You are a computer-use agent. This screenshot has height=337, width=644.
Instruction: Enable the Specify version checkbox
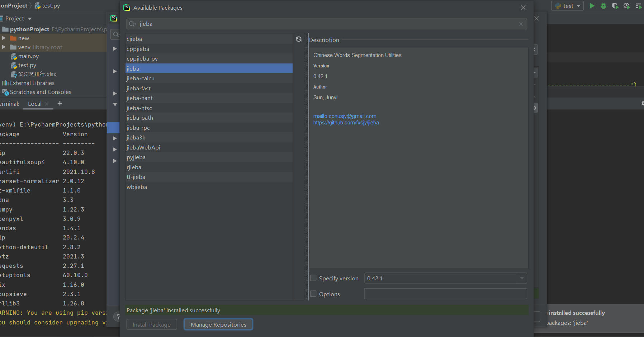pyautogui.click(x=313, y=278)
